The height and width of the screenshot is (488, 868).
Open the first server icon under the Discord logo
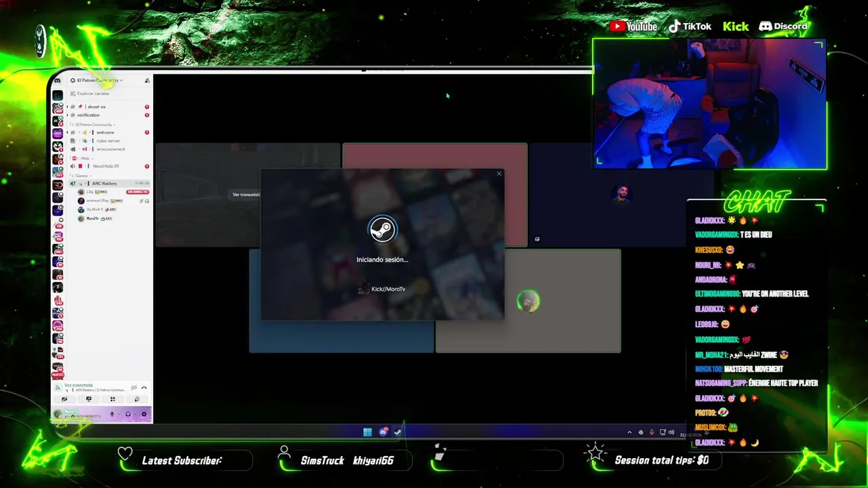coord(58,96)
